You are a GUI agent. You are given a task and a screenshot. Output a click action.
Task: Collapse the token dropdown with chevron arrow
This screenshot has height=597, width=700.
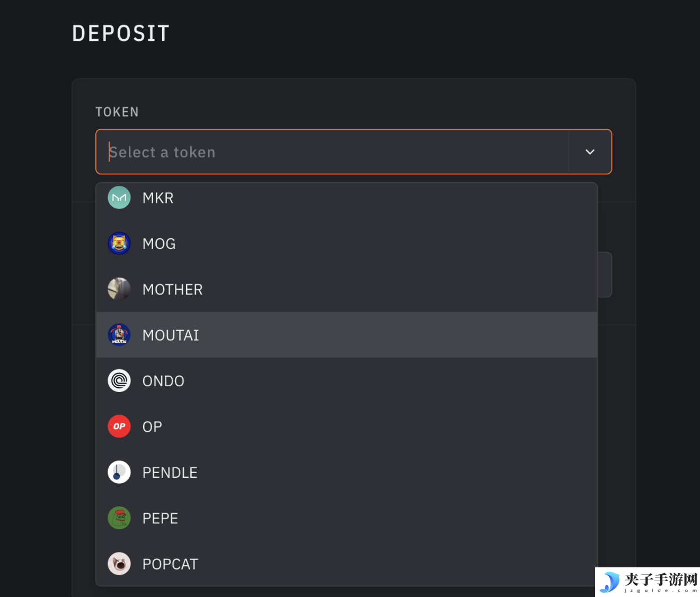point(590,152)
